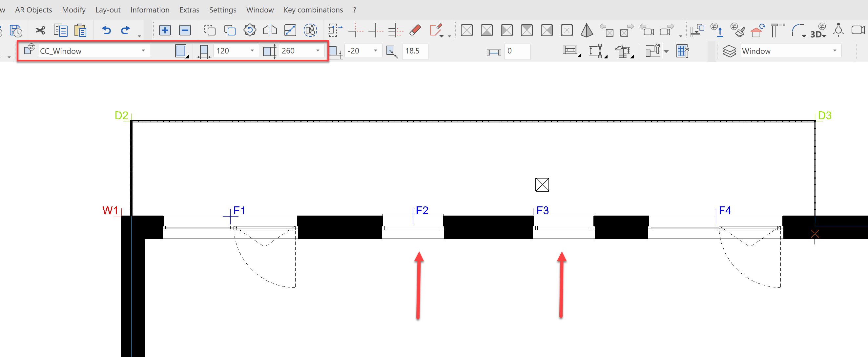Expand the 3D view options arrow

824,36
